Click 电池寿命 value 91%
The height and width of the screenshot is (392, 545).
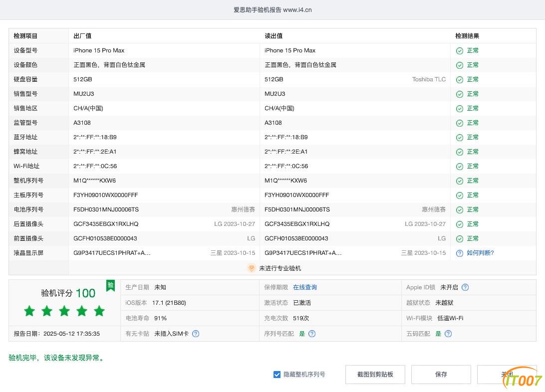pos(160,318)
